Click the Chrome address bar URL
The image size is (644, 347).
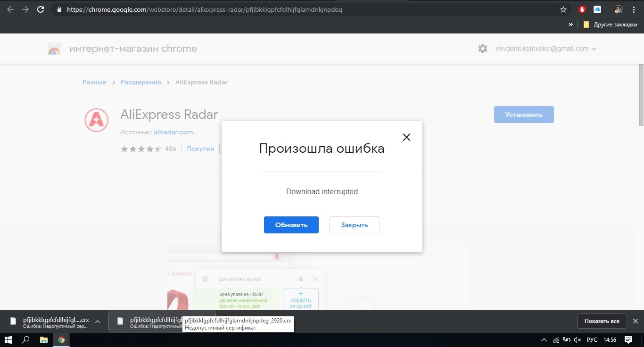205,9
